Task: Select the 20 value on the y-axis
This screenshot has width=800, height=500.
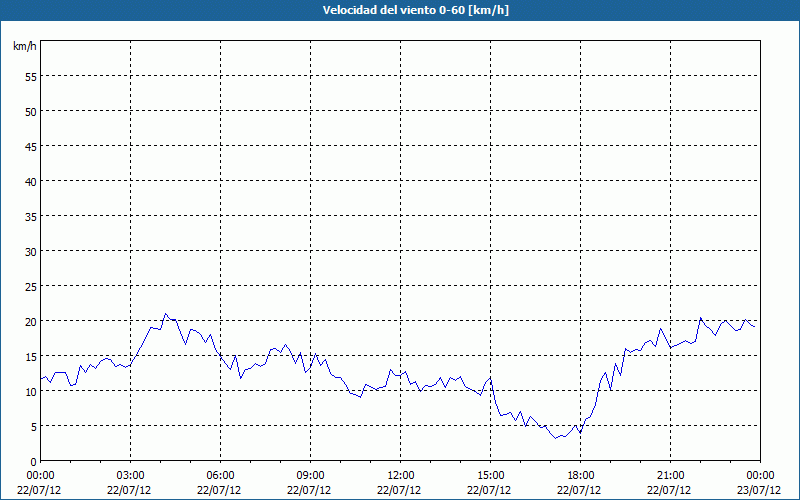Action: pos(31,321)
